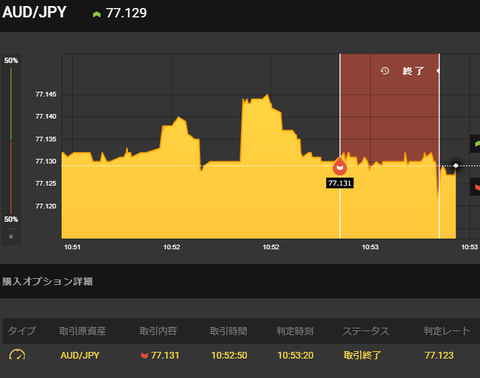This screenshot has height=378, width=480.
Task: Click the タイプ column header
Action: 22,331
